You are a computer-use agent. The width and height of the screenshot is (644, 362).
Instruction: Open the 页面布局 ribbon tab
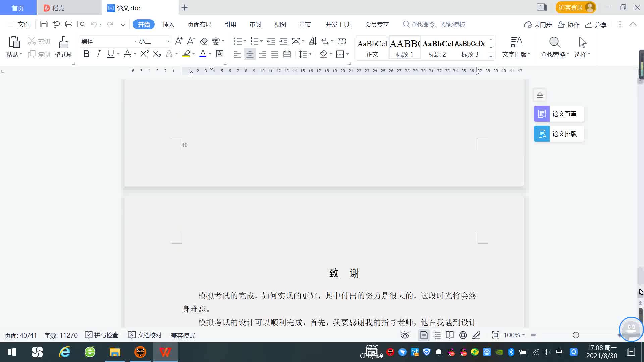pos(199,24)
